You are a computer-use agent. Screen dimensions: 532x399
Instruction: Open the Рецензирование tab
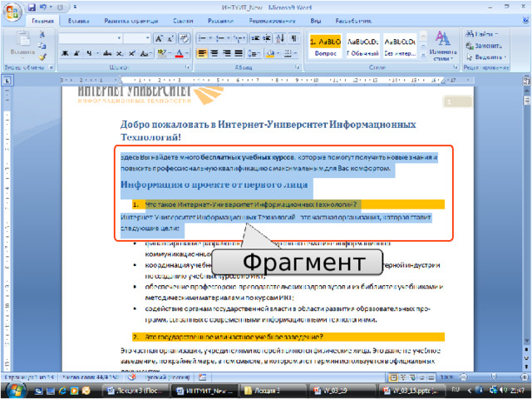[272, 21]
